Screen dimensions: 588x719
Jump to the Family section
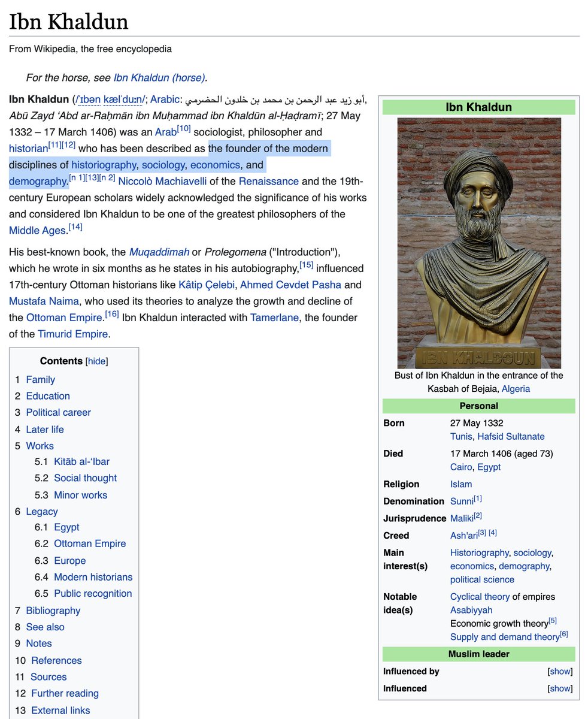pyautogui.click(x=41, y=380)
